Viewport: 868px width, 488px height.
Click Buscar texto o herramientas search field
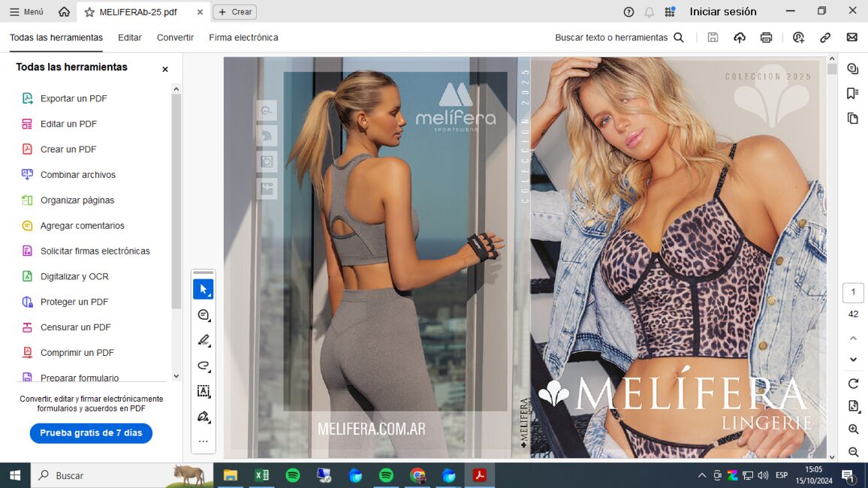coord(619,38)
